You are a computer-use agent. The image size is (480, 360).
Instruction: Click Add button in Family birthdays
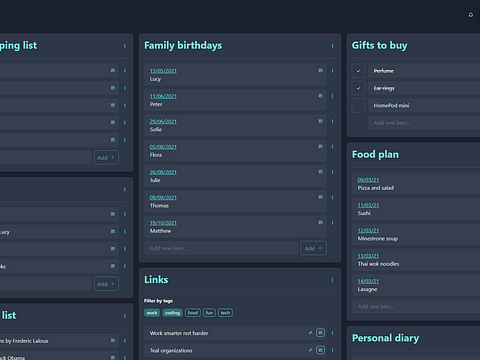pos(313,248)
